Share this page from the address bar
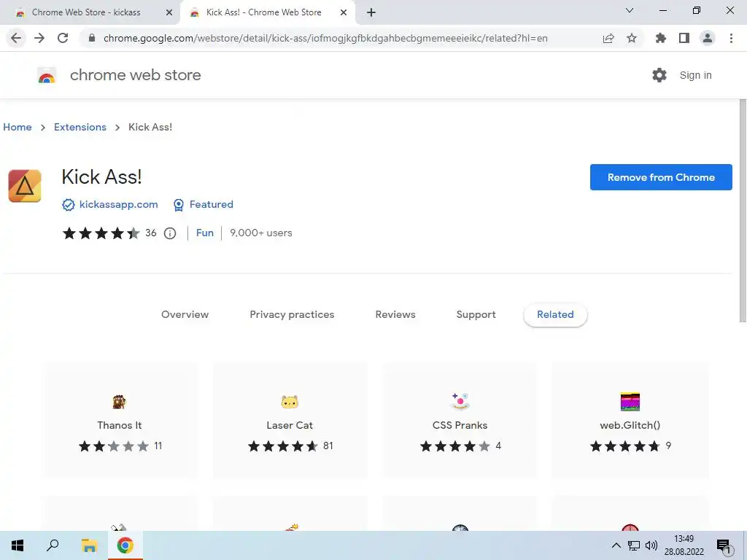This screenshot has height=560, width=747. [x=608, y=38]
